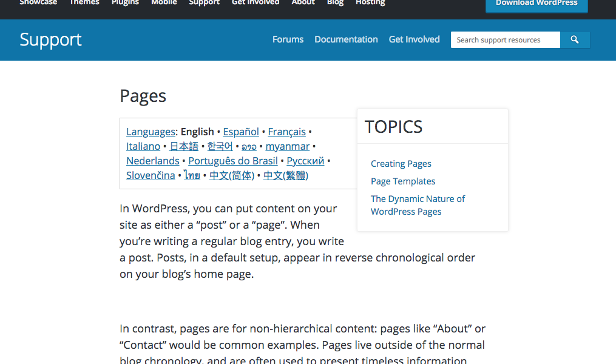Open the About page
The image size is (616, 364).
point(303,2)
